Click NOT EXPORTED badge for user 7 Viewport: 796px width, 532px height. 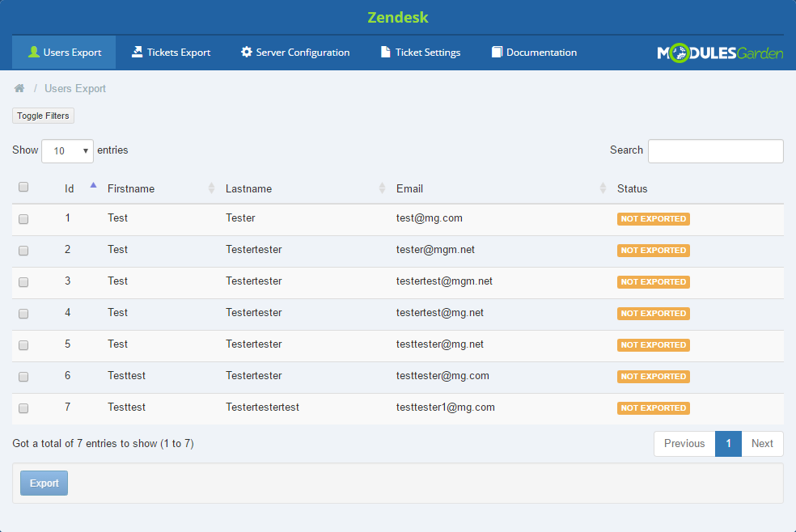point(654,407)
